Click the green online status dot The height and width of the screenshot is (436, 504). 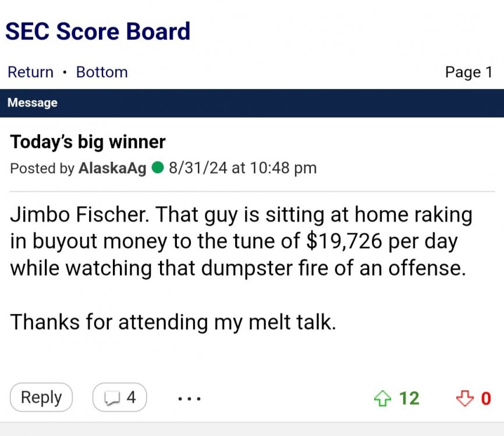(x=157, y=169)
